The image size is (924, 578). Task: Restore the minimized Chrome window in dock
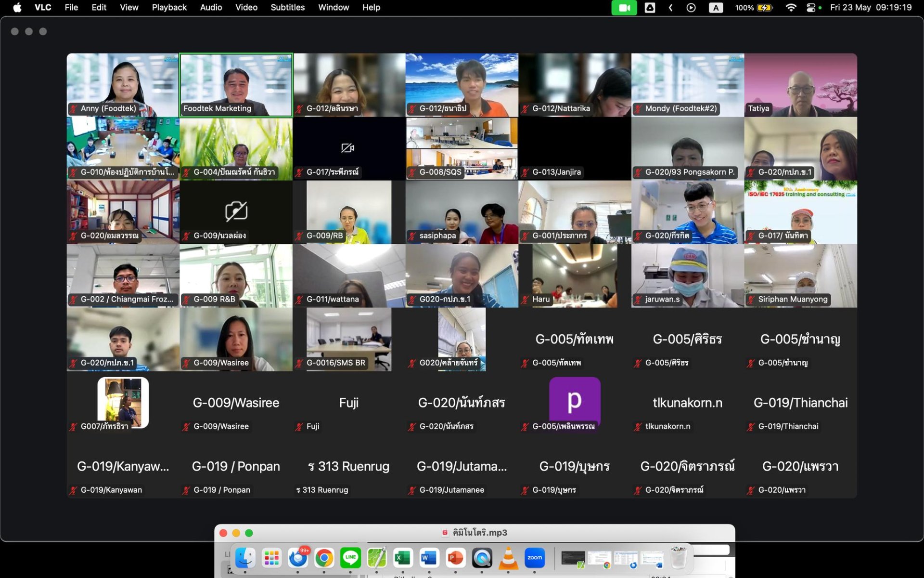(599, 558)
